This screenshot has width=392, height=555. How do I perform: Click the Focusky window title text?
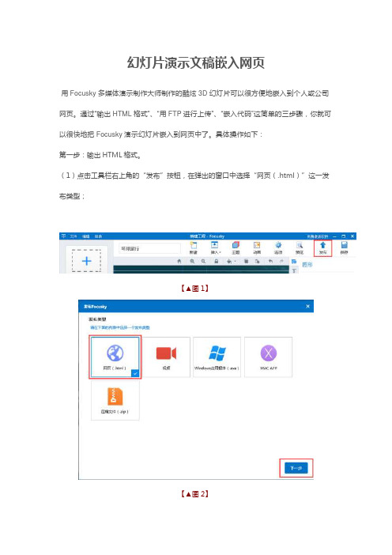(207, 236)
